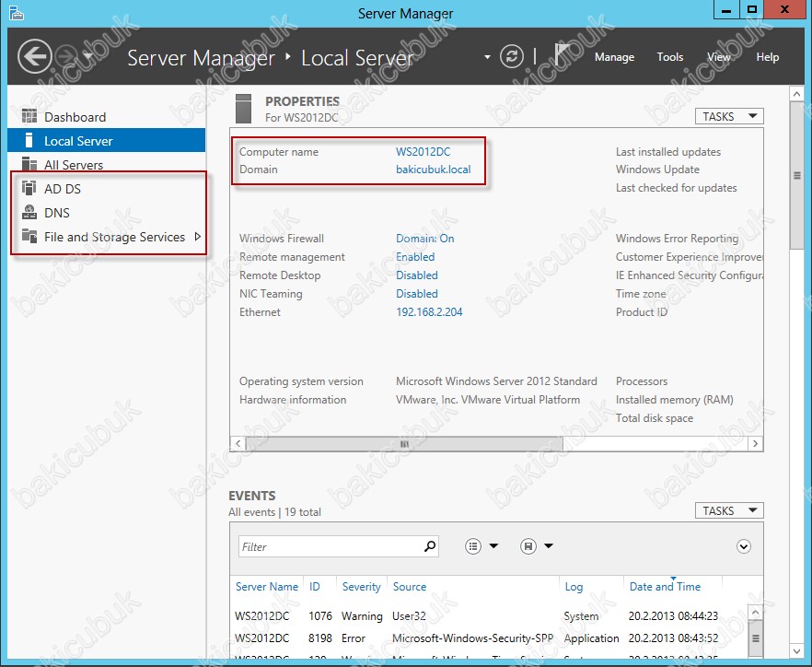The height and width of the screenshot is (667, 812).
Task: Open the saved queries dropdown
Action: pos(537,546)
